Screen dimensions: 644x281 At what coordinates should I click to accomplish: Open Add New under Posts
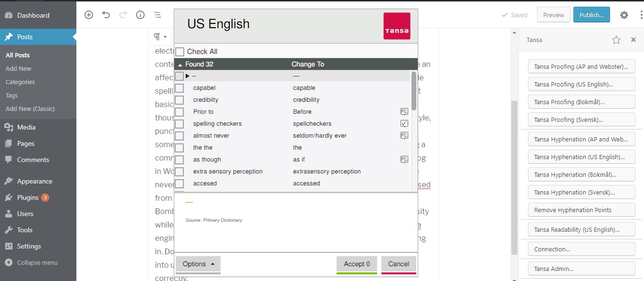(x=19, y=68)
